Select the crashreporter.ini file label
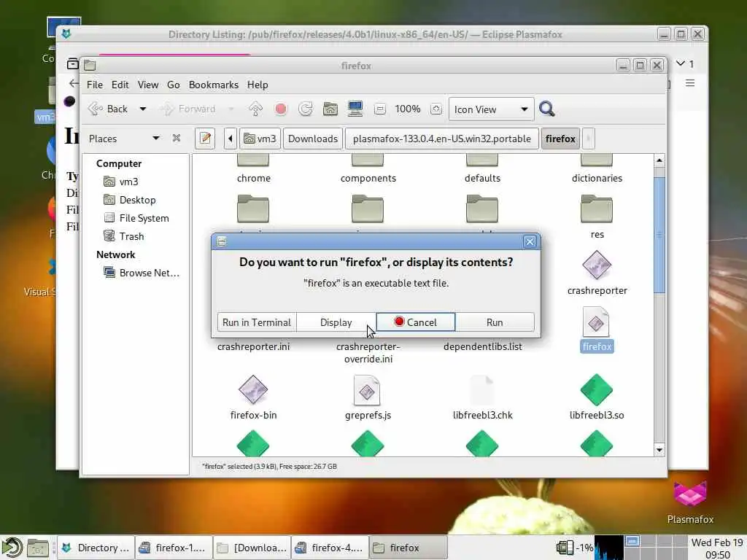Image resolution: width=747 pixels, height=560 pixels. 253,346
